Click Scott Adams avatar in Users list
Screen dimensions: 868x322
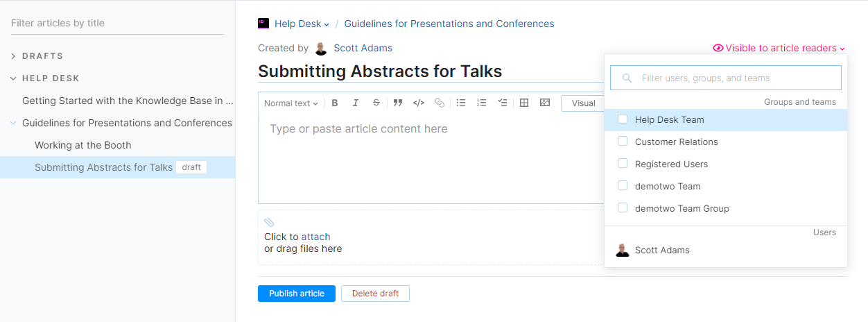[x=623, y=250]
